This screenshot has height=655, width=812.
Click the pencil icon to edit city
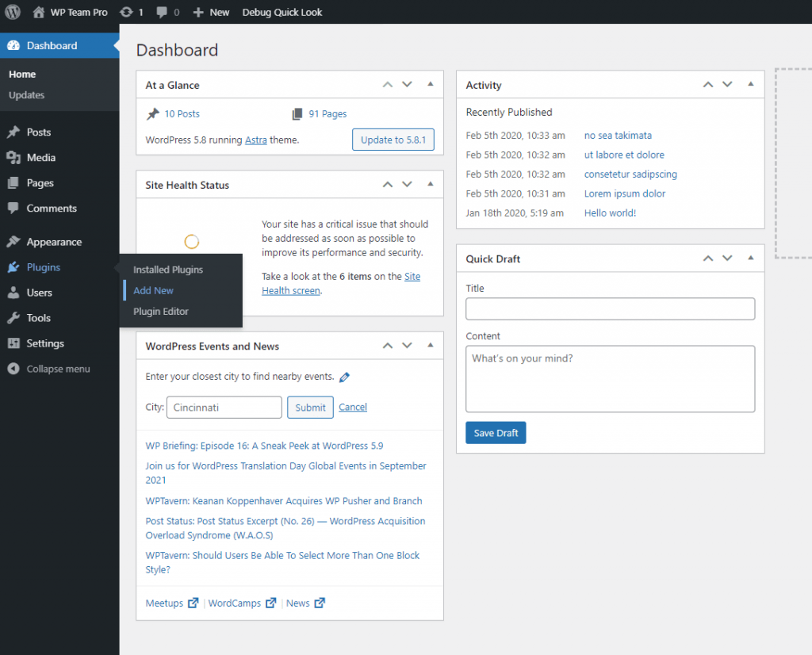[344, 377]
